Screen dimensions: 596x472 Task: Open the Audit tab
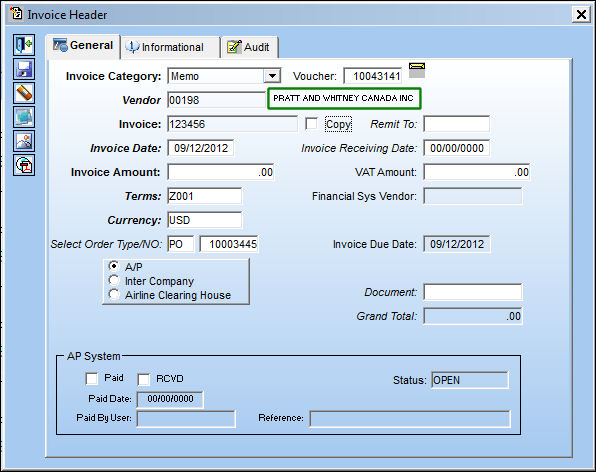tap(249, 48)
